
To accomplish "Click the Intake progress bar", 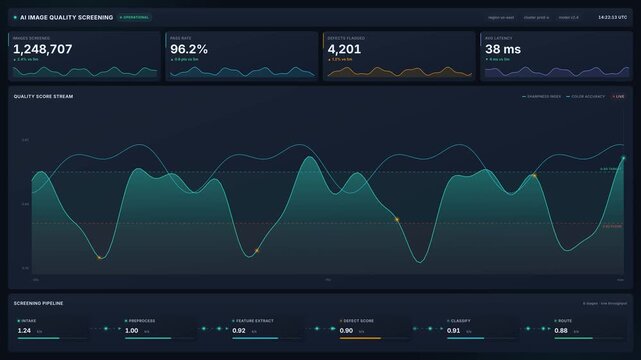I will point(52,338).
